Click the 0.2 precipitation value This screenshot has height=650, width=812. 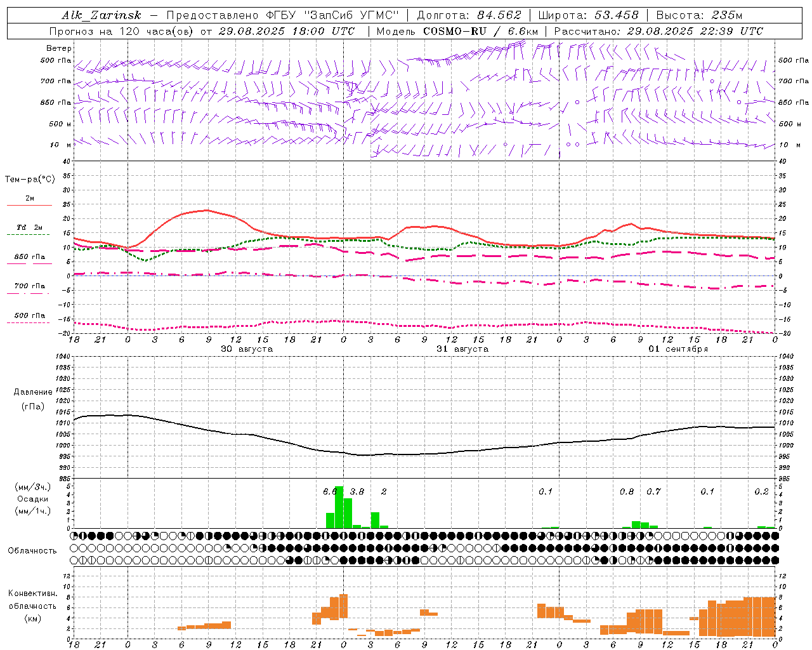(761, 491)
